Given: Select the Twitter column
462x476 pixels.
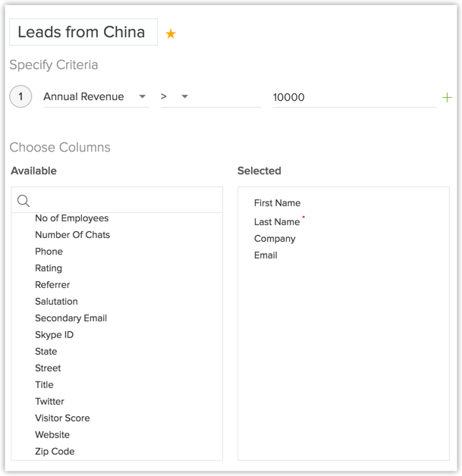Looking at the screenshot, I should click(49, 402).
